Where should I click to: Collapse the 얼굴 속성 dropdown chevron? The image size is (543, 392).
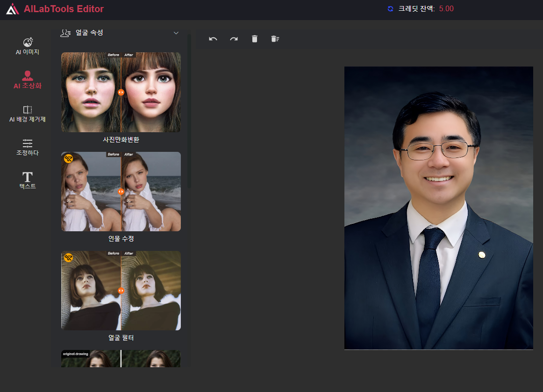(176, 33)
